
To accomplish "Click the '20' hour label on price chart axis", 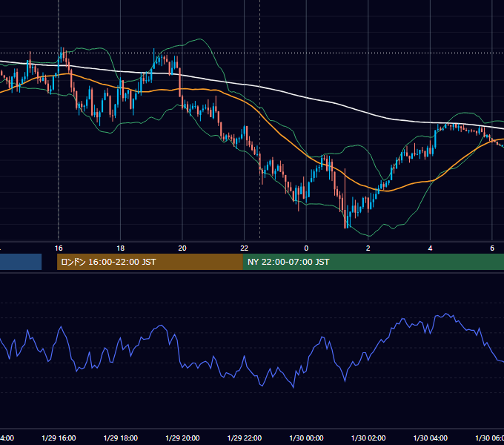I will (x=182, y=248).
